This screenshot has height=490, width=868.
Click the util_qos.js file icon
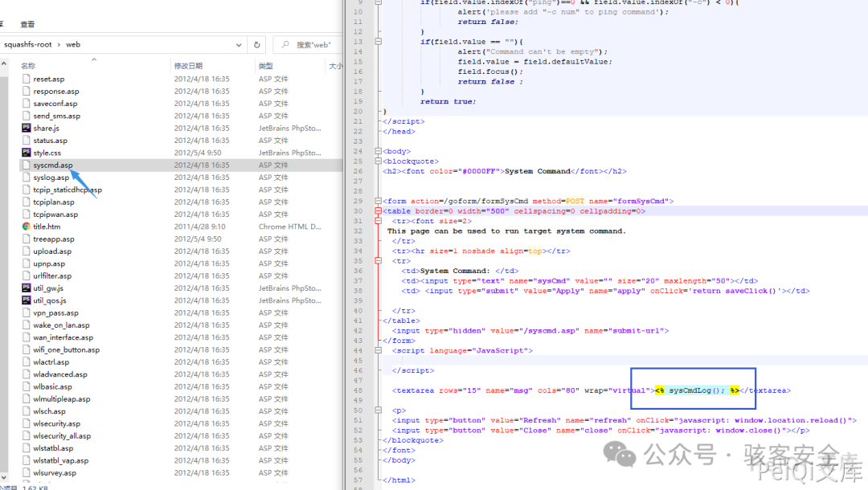(26, 300)
